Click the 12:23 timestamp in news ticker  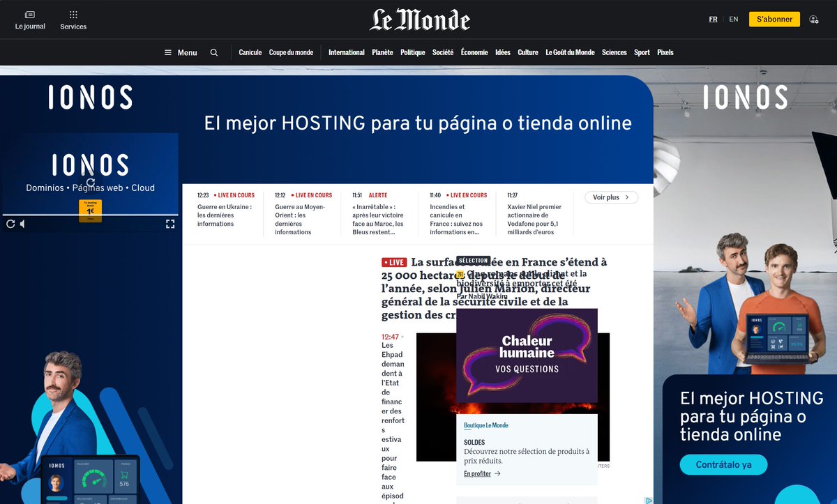tap(203, 195)
